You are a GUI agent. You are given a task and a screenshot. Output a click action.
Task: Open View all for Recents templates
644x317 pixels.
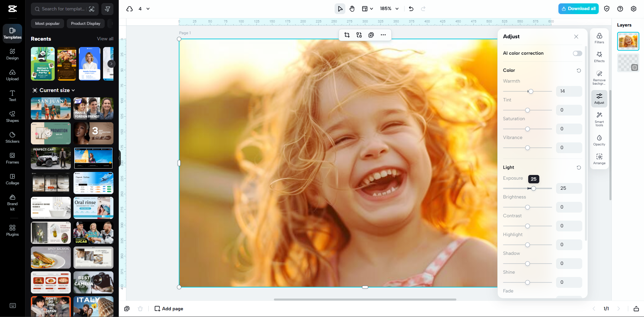(105, 39)
